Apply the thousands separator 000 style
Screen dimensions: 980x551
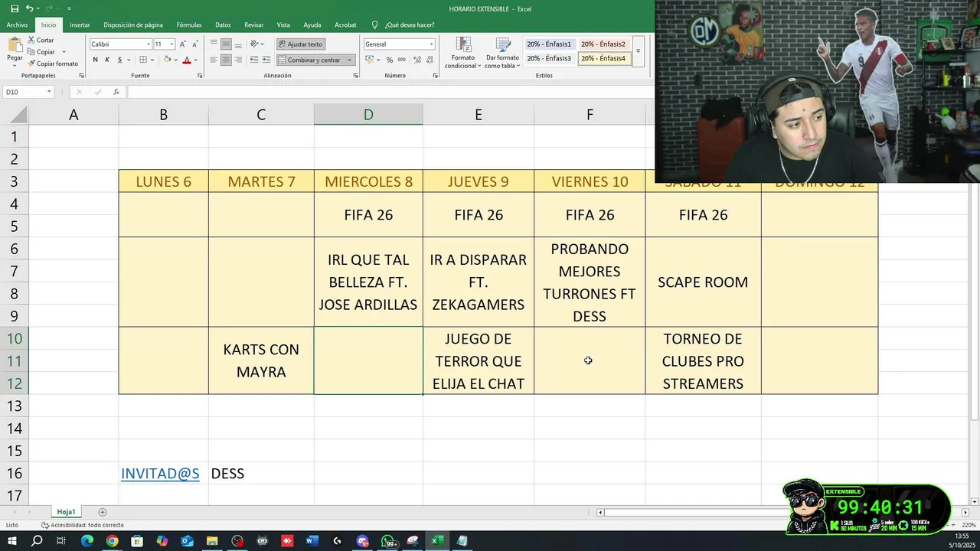(x=401, y=60)
